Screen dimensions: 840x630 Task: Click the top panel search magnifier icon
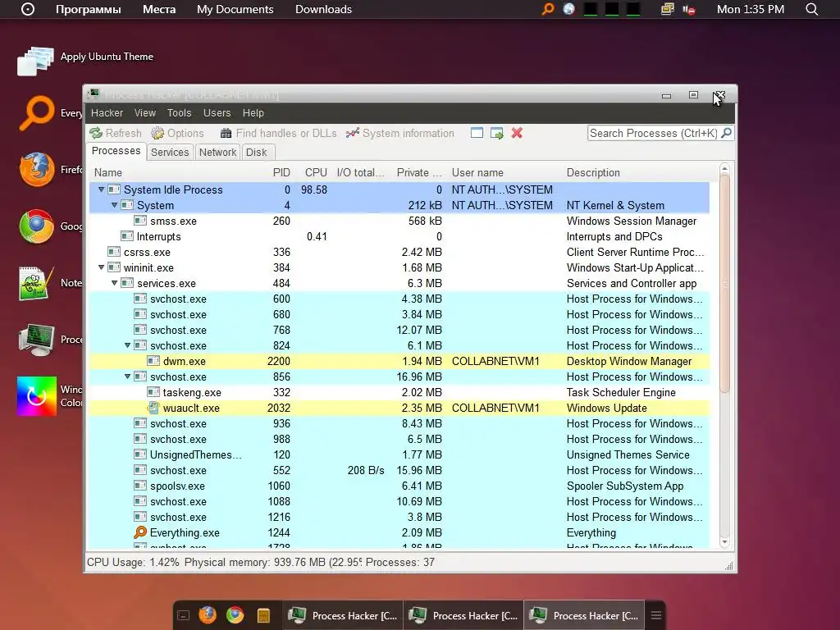tap(811, 9)
